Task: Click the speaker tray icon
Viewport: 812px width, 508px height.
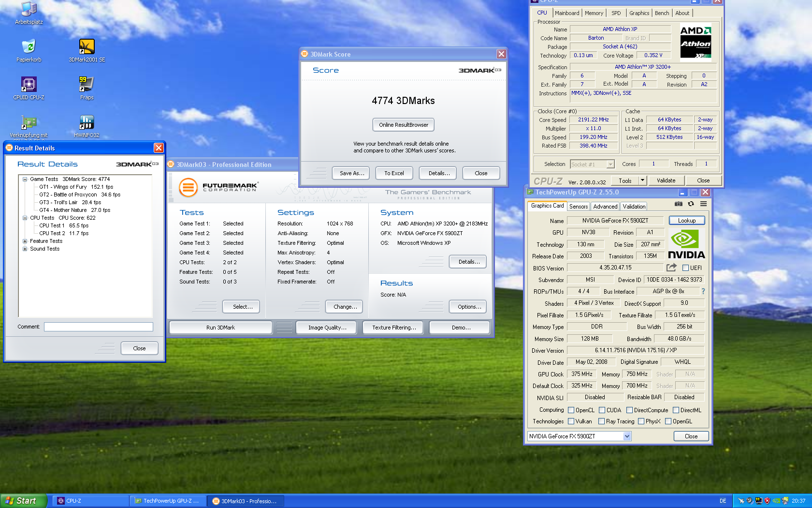Action: 750,501
